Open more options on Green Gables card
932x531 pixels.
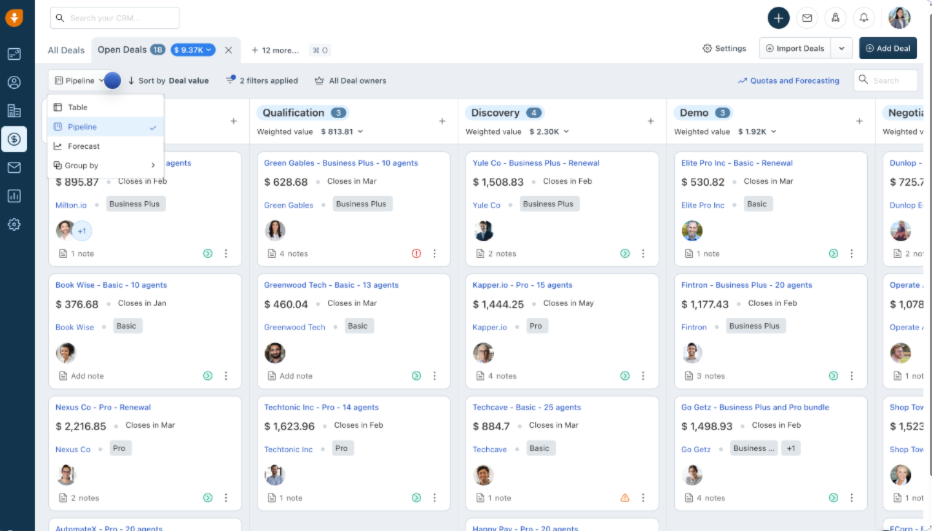[434, 253]
